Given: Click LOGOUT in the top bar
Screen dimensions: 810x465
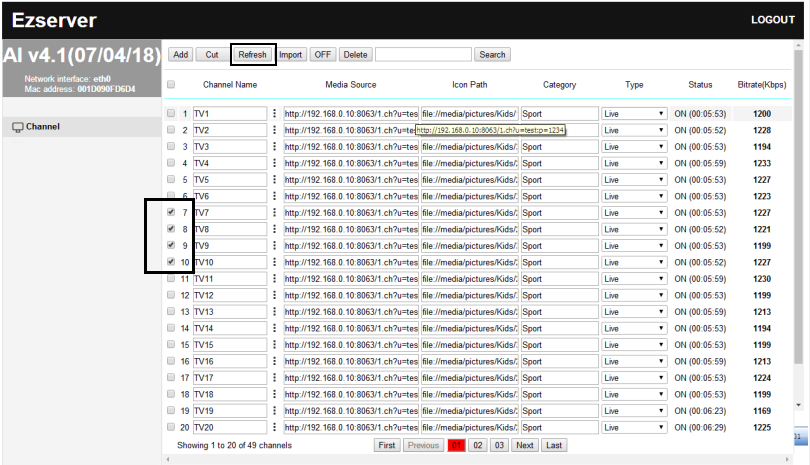Looking at the screenshot, I should [x=772, y=21].
